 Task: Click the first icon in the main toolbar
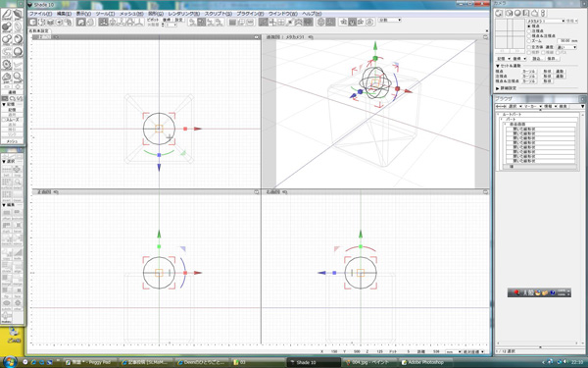point(33,23)
